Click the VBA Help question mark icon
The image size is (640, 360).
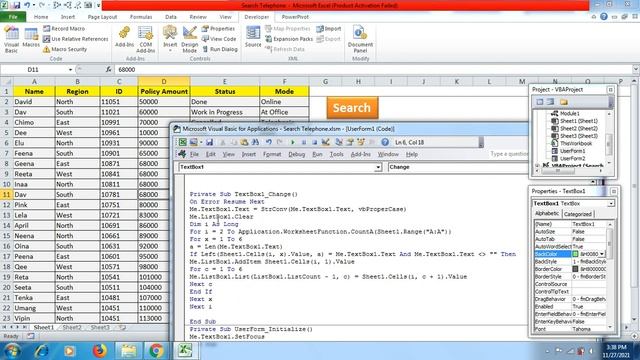384,142
